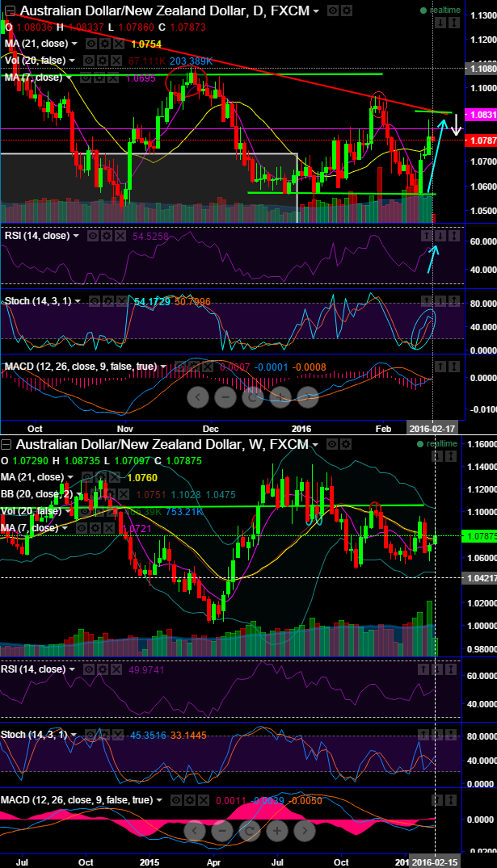The image size is (497, 868).
Task: Open weekly RSI (14, close) dropdown arrow
Action: [72, 669]
